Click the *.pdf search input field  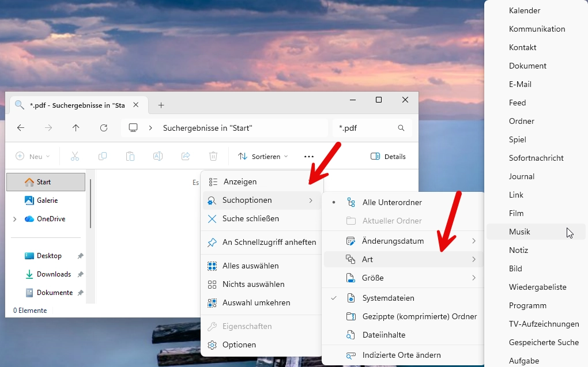click(363, 128)
